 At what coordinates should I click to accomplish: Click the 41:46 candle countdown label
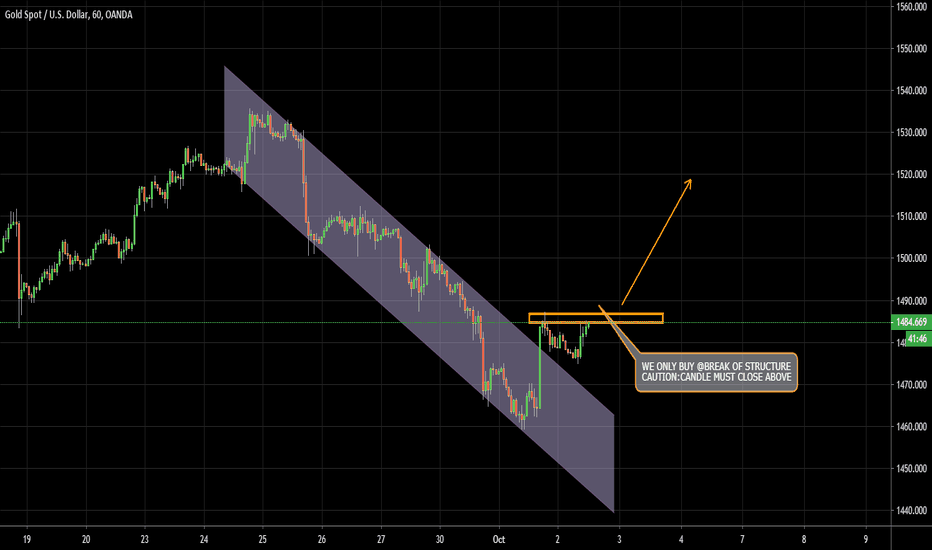click(x=917, y=339)
